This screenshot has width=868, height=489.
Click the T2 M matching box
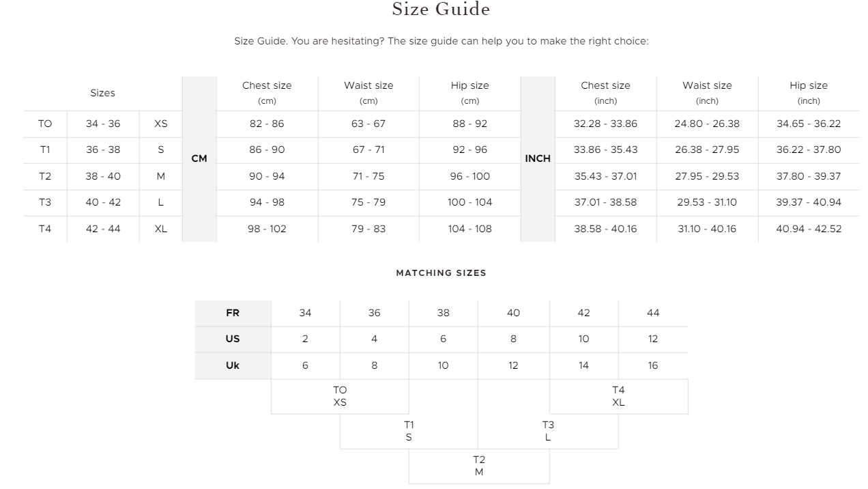point(479,466)
